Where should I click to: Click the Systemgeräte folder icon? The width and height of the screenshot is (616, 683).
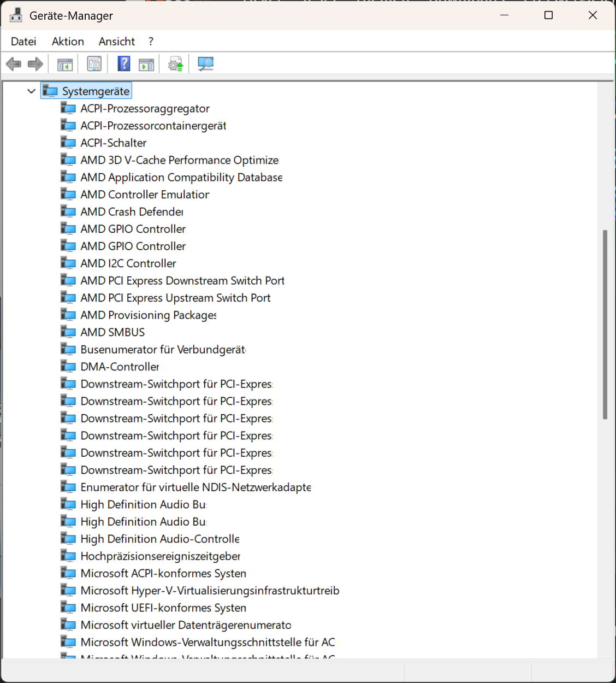click(x=50, y=91)
